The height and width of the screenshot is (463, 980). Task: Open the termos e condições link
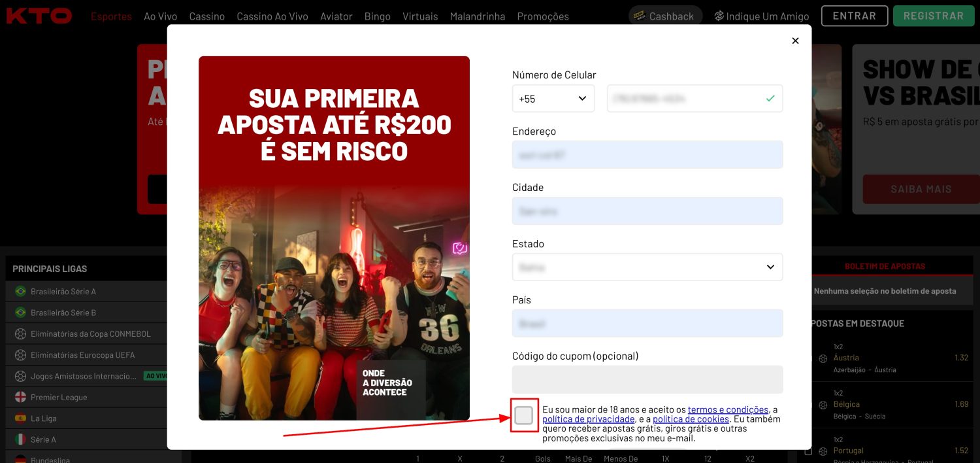(x=728, y=409)
